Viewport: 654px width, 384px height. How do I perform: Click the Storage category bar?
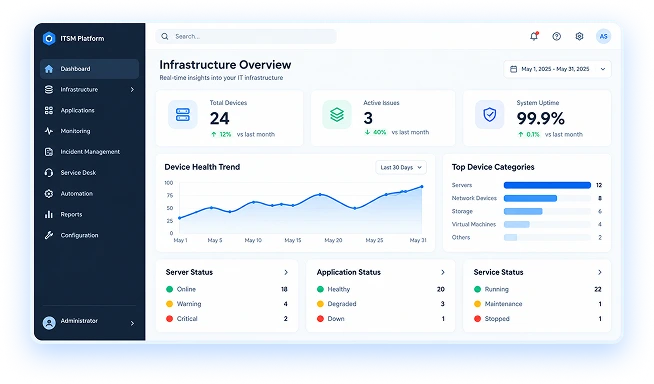523,211
